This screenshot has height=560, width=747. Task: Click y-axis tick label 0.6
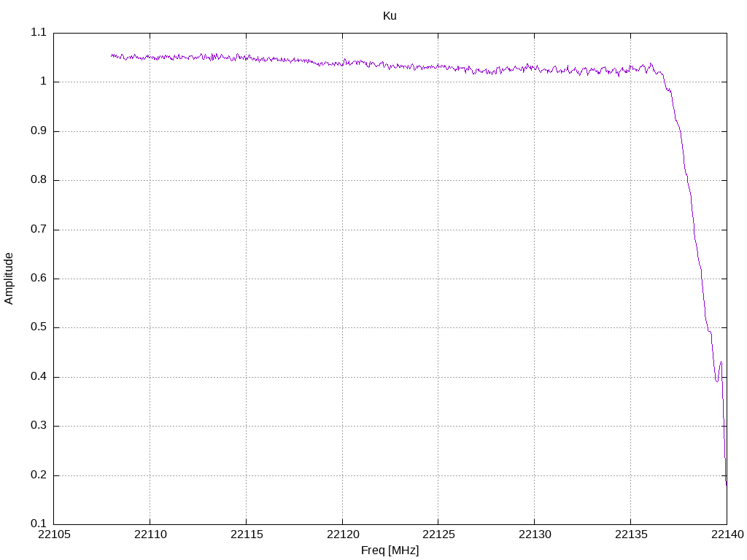[x=39, y=278]
